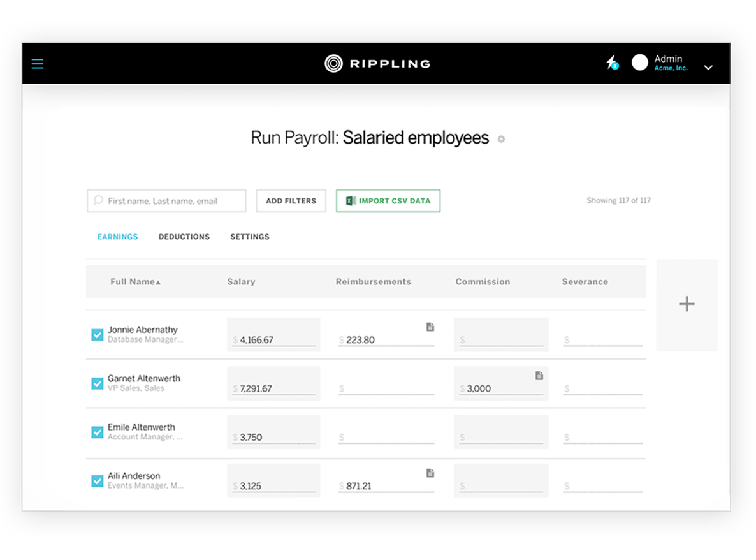Sort by the Full Name column header

(135, 282)
